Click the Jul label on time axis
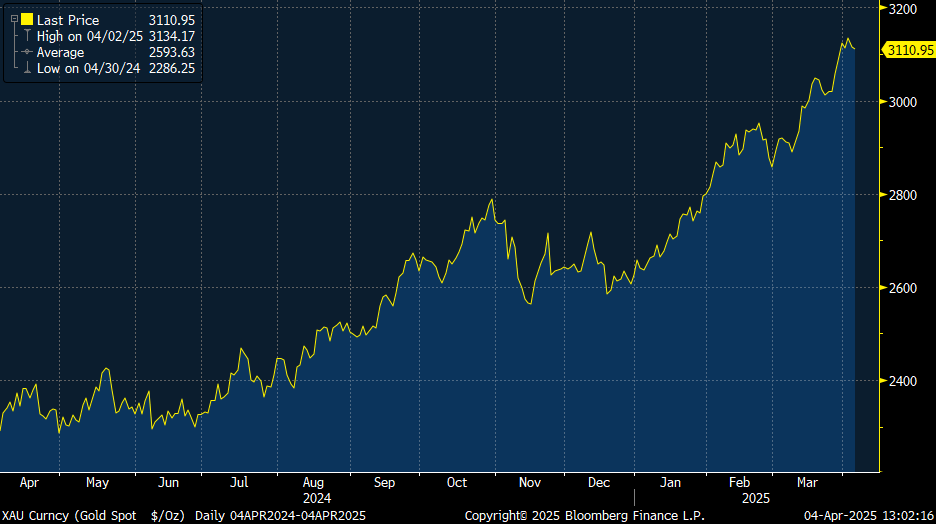The width and height of the screenshot is (936, 524). tap(239, 482)
